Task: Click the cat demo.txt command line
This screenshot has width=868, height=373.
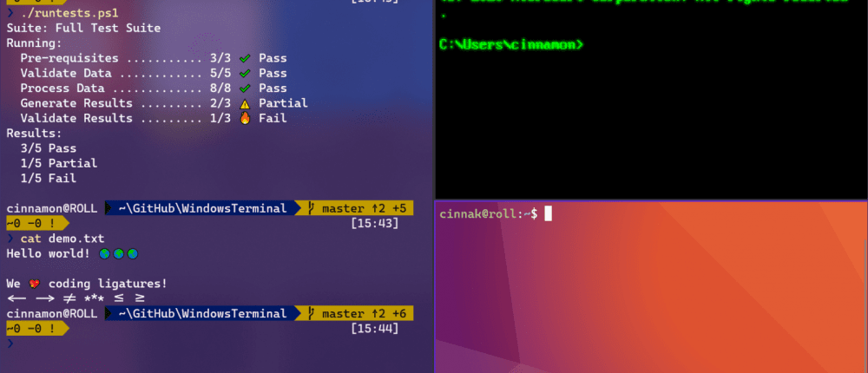Action: tap(62, 239)
